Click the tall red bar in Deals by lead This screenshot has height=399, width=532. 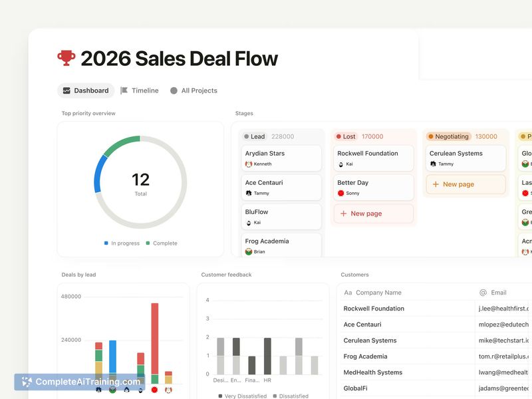[x=155, y=338]
